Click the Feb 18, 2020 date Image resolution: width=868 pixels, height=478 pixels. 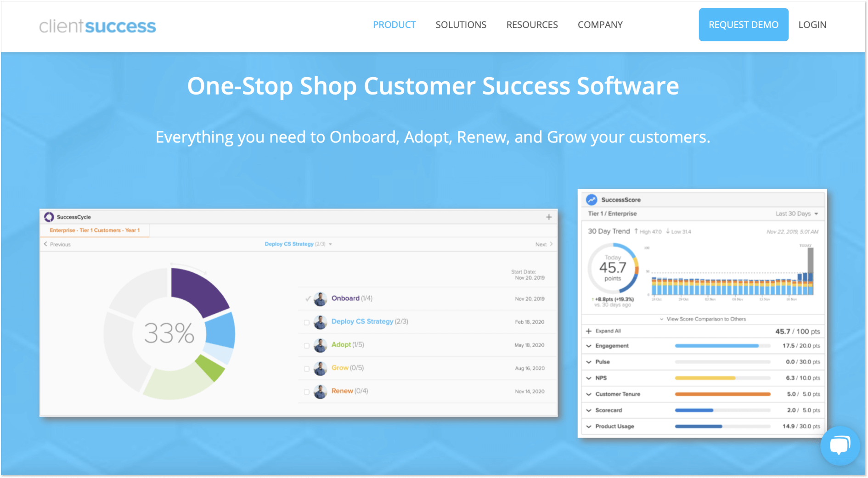530,322
